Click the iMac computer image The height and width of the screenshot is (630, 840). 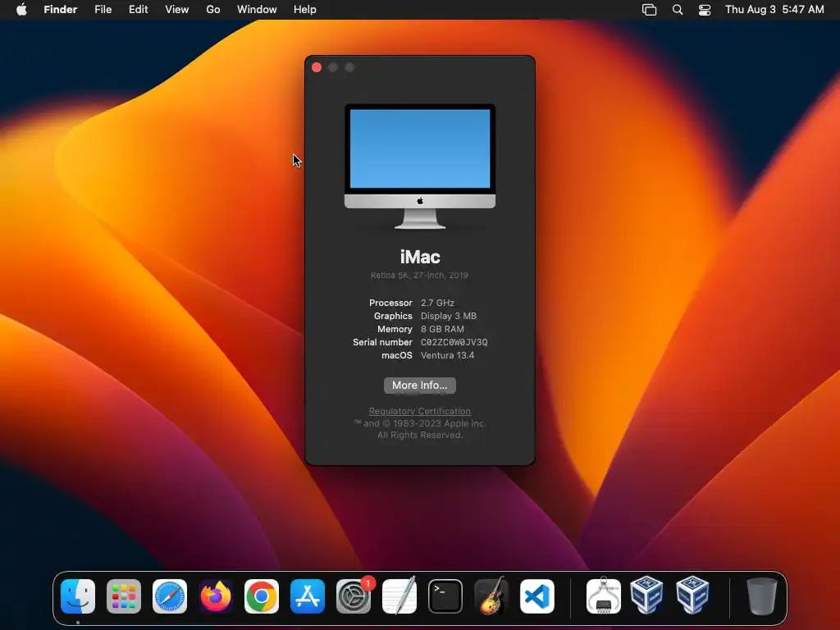click(419, 166)
